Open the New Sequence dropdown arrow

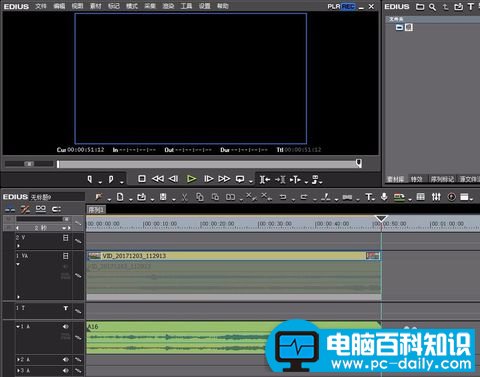click(x=131, y=200)
